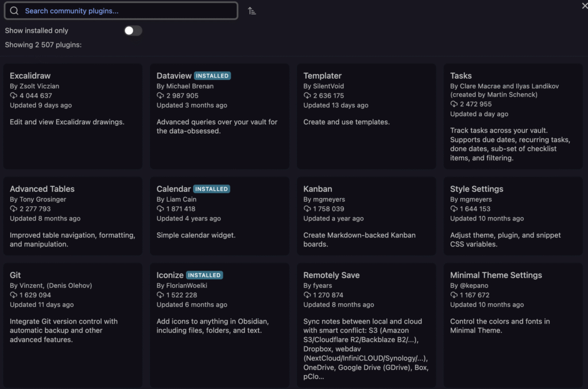Open the Excalidraw plugin title
This screenshot has height=389, width=588.
pyautogui.click(x=30, y=76)
